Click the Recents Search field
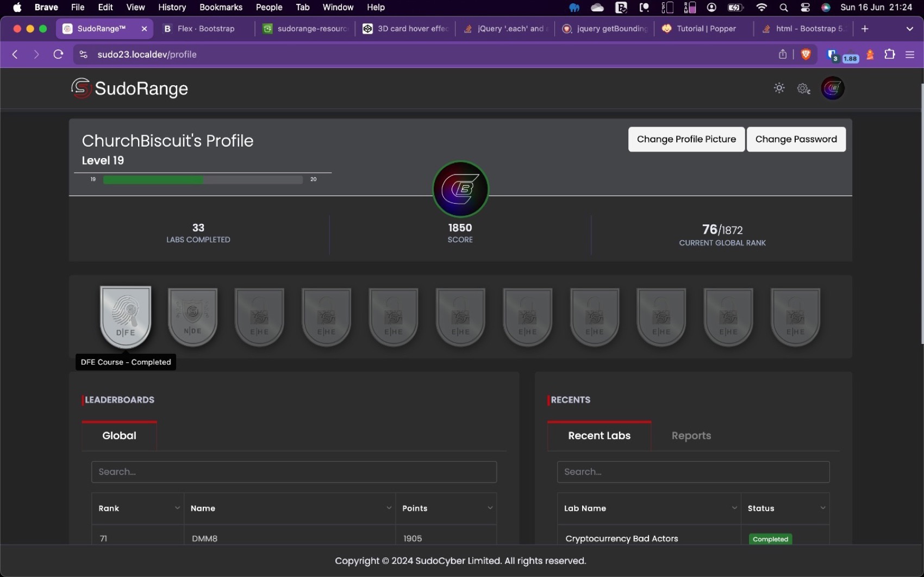The width and height of the screenshot is (924, 577). coord(693,472)
